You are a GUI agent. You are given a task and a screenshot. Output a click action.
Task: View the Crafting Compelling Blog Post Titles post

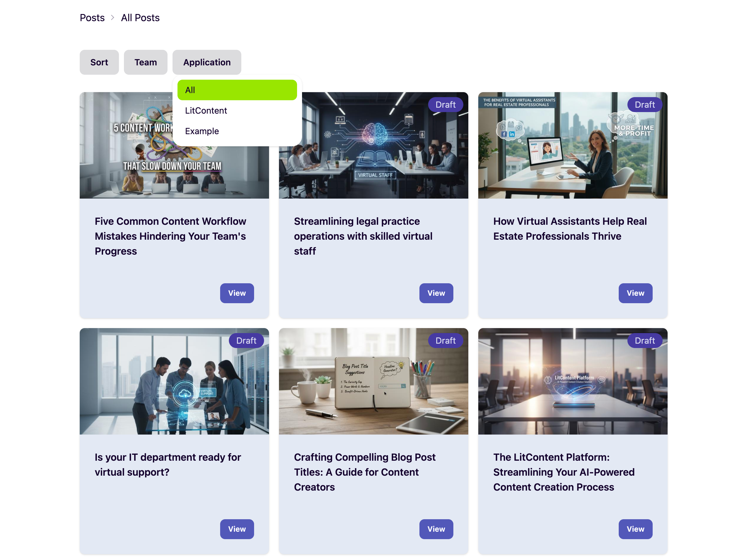point(436,529)
